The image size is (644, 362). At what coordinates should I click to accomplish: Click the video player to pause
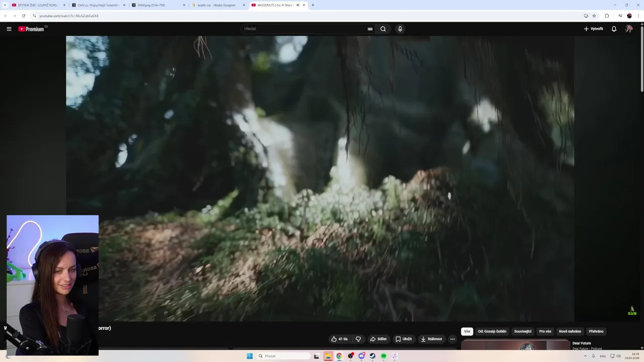click(x=320, y=178)
